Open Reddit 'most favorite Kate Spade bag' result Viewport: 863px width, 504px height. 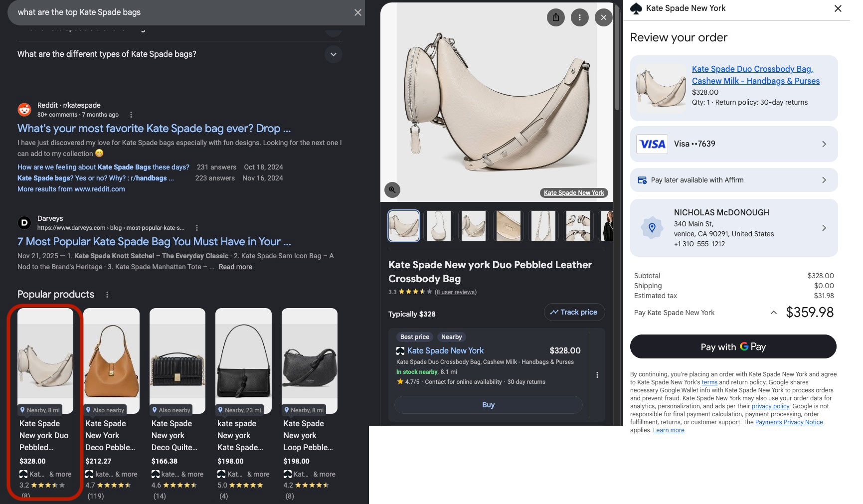[154, 129]
